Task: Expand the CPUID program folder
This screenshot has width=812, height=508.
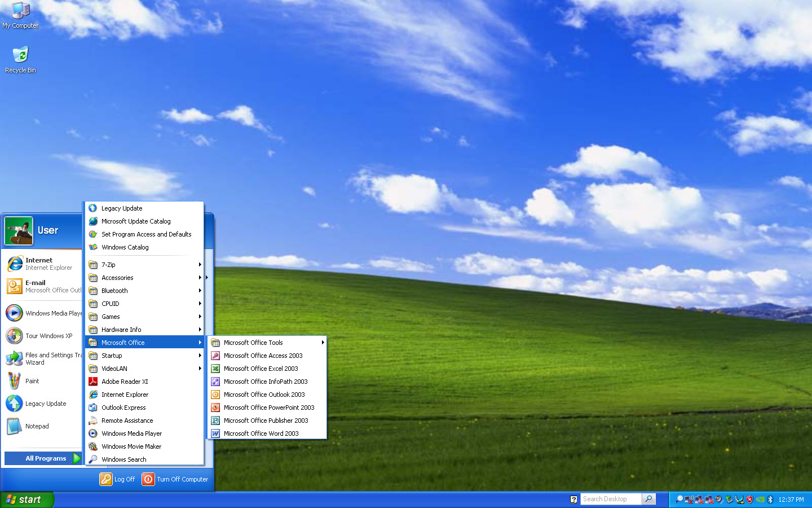Action: [144, 304]
